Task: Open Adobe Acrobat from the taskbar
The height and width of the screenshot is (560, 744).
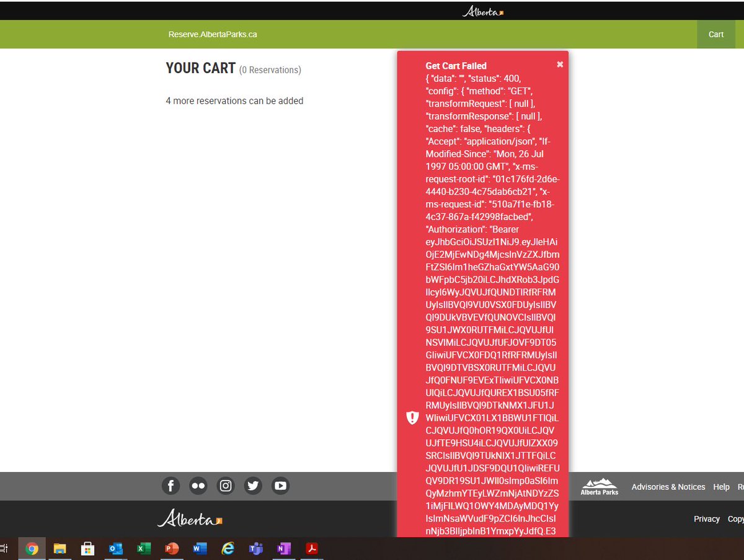Action: point(312,548)
